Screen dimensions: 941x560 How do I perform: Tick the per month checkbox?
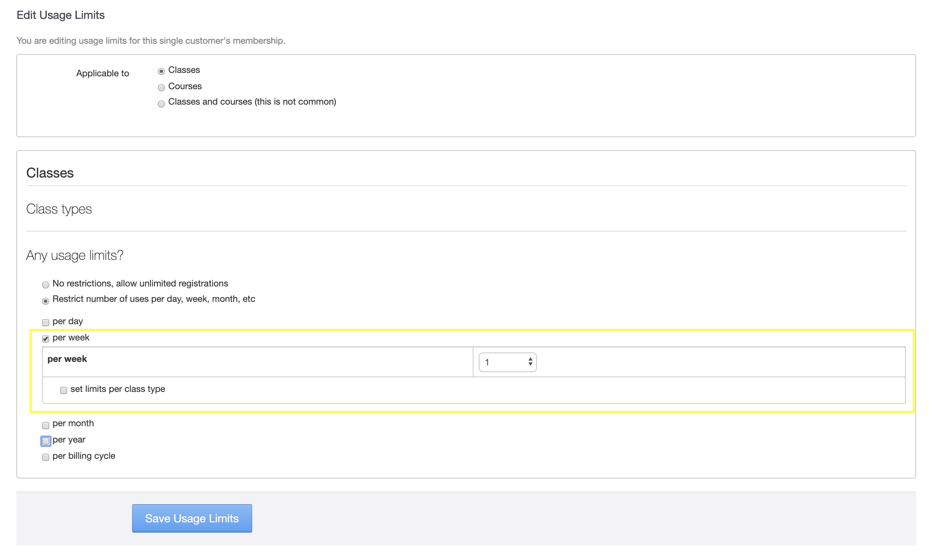45,425
